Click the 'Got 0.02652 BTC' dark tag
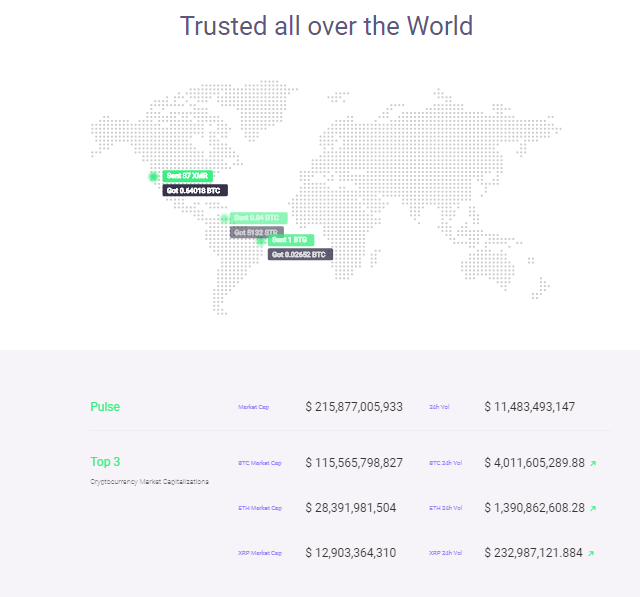The image size is (640, 597). 300,255
